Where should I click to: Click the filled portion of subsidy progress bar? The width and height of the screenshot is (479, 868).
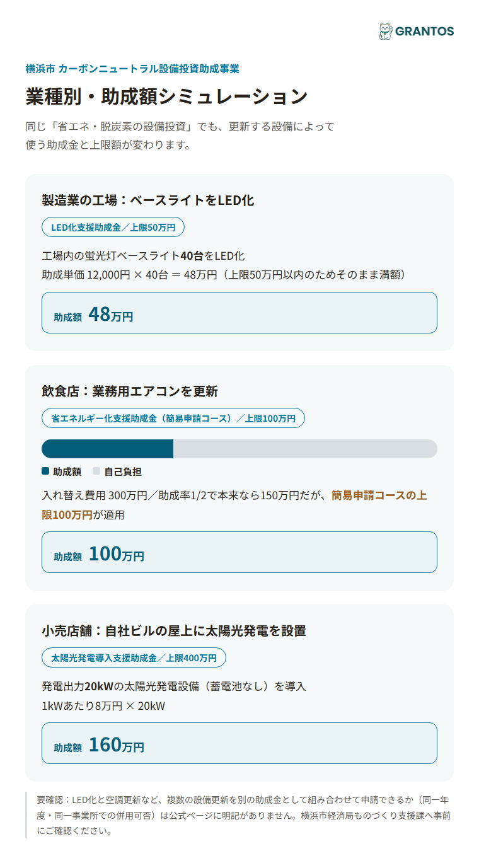(x=107, y=449)
